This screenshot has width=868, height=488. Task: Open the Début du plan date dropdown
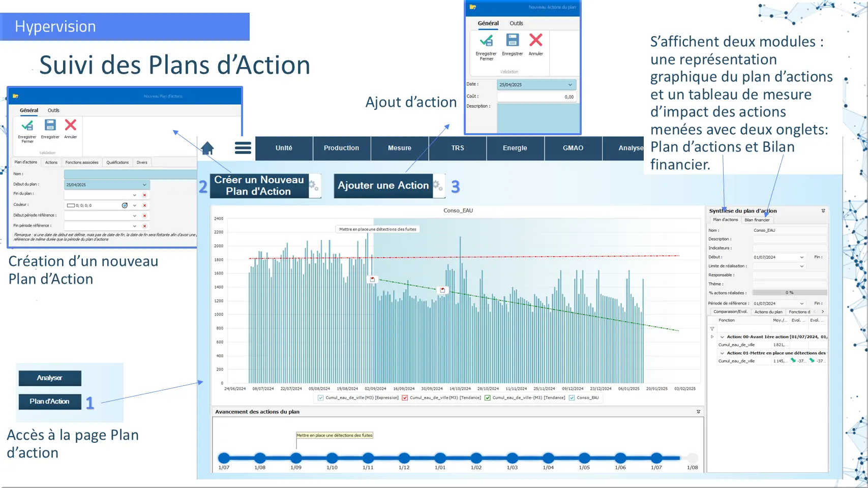coord(144,185)
